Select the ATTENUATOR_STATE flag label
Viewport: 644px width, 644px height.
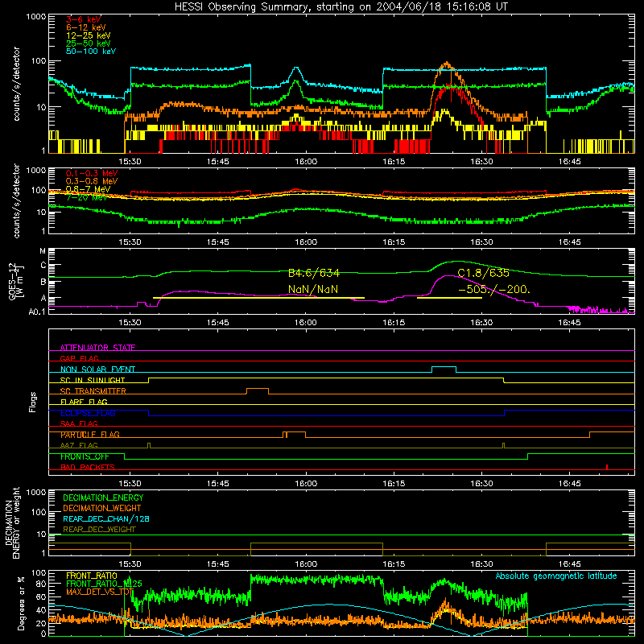tap(97, 348)
